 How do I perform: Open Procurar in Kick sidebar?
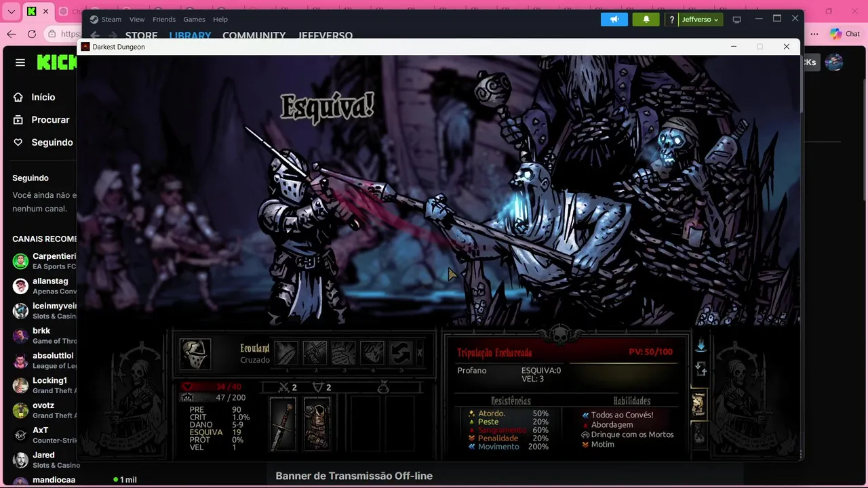point(42,120)
